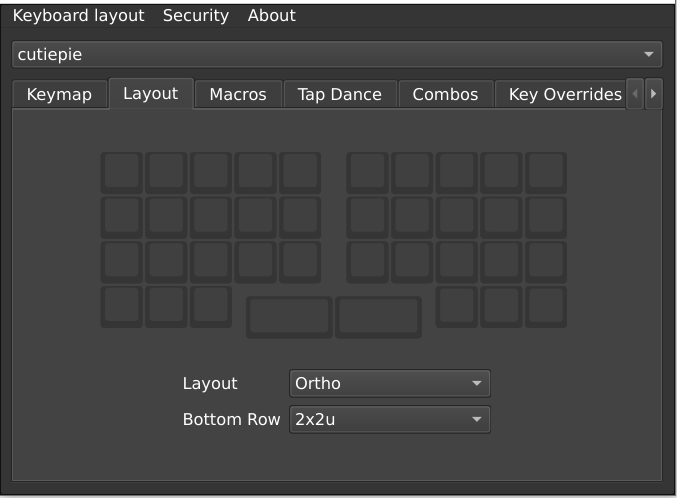Click the tab scroll left arrow
The image size is (677, 498).
point(635,94)
